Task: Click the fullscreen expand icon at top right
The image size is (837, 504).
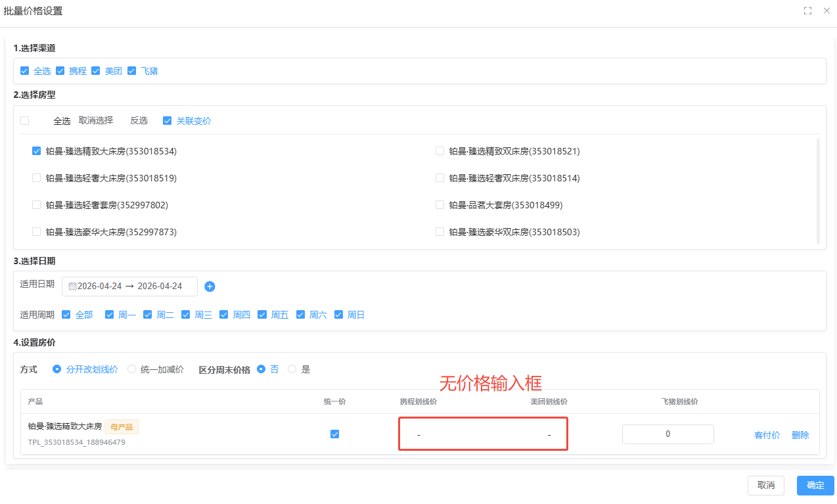Action: 807,11
